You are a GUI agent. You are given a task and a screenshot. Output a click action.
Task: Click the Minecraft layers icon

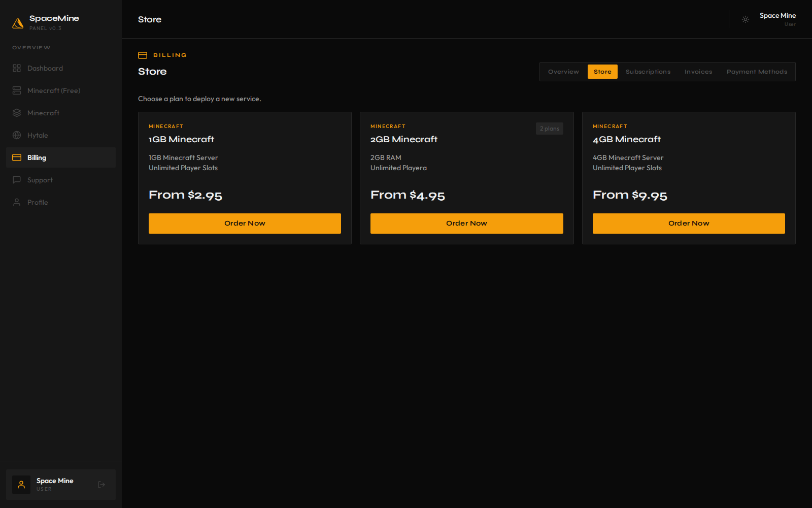[x=17, y=113]
